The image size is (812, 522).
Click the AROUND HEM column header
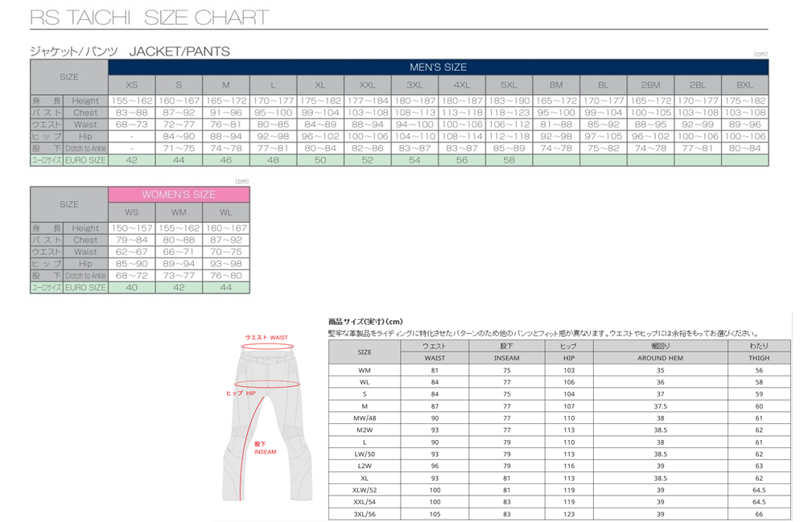[660, 358]
